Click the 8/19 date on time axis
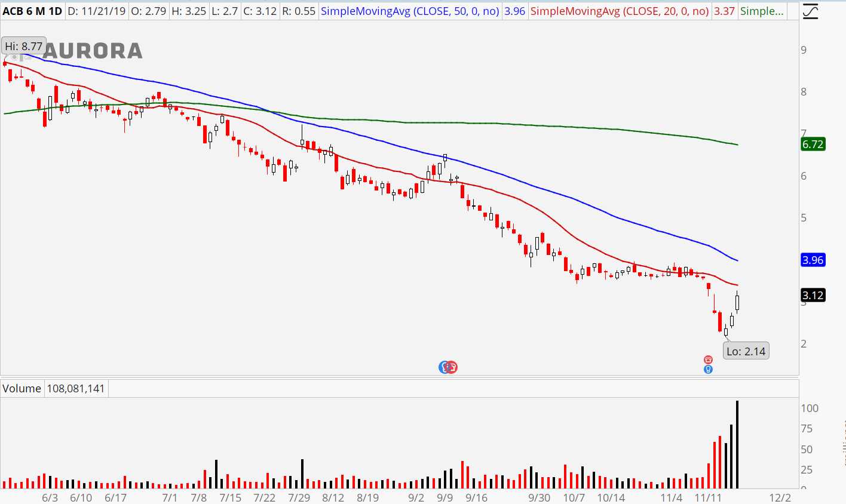Image resolution: width=846 pixels, height=504 pixels. pyautogui.click(x=368, y=497)
